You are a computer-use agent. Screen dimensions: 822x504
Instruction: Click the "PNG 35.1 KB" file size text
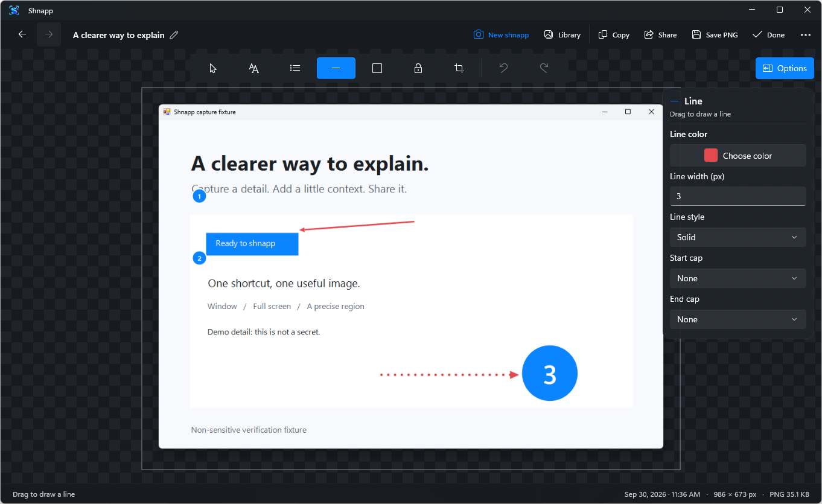point(789,494)
